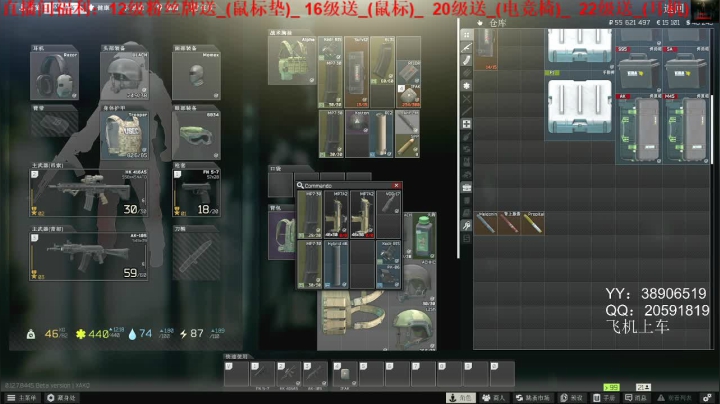Screen dimensions: 720x404
Task: Click the white 21 players badge
Action: pos(643,387)
